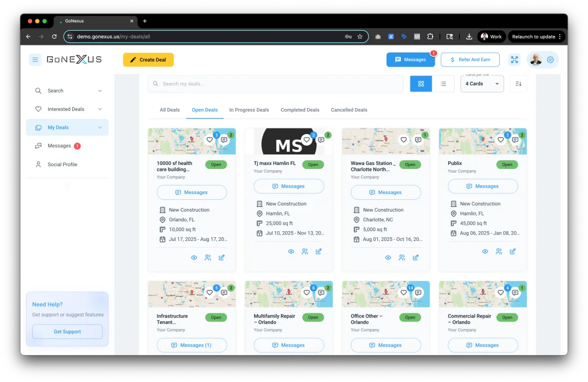The width and height of the screenshot is (588, 382).
Task: View the Wawa Gas Station deal (eye)
Action: point(388,258)
